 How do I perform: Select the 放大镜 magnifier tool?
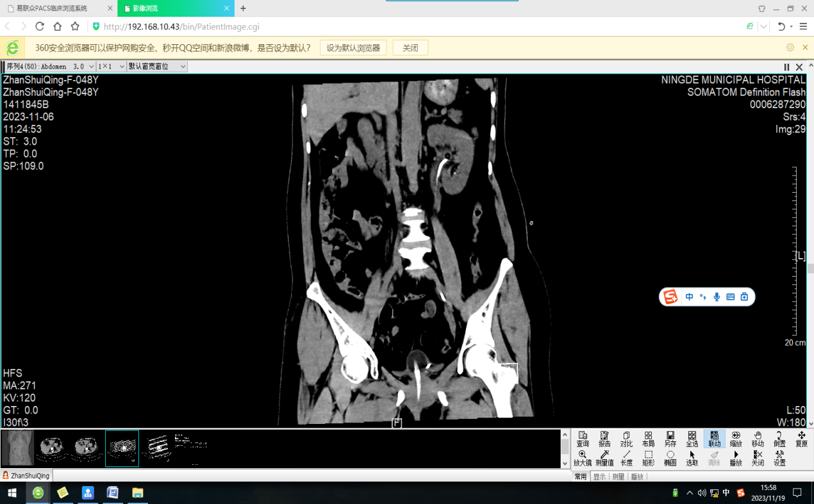(583, 459)
